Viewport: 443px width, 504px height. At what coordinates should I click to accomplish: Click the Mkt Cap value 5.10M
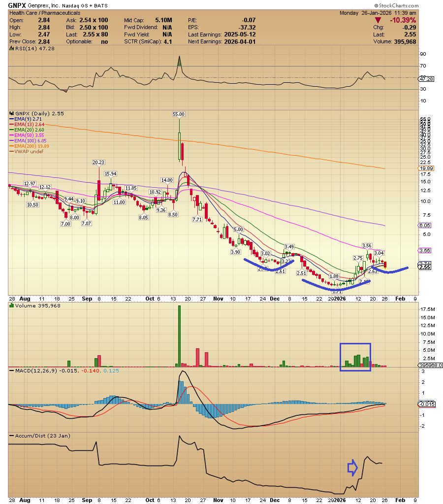click(x=163, y=20)
